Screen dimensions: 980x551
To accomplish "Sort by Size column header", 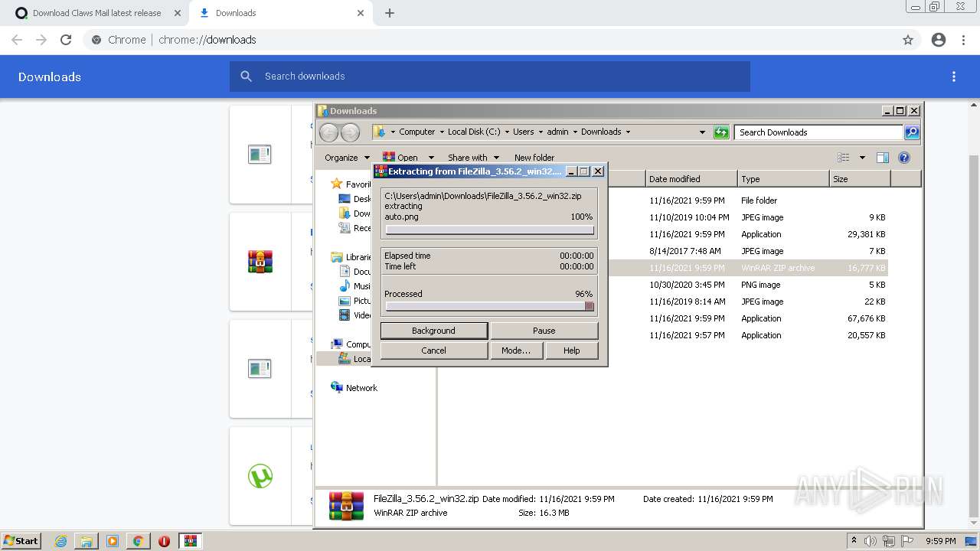I will point(860,179).
